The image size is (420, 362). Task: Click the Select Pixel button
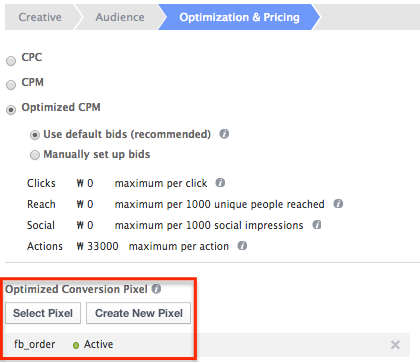click(x=43, y=313)
